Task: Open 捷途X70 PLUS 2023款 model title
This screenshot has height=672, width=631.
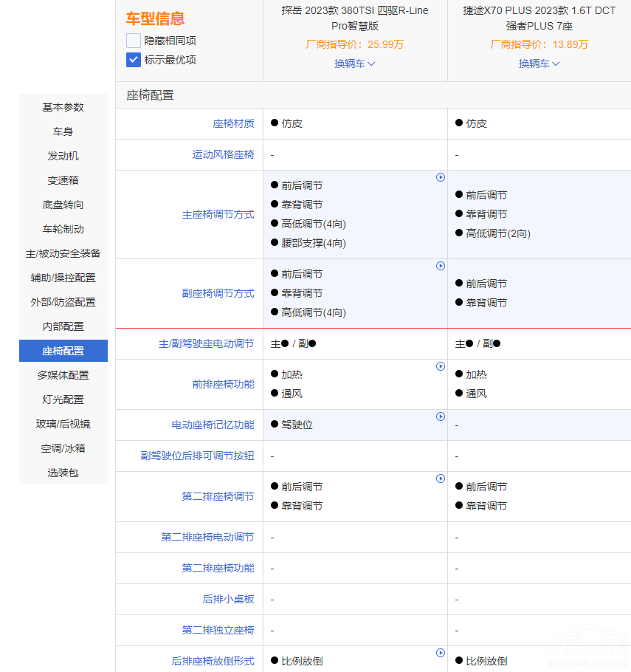Action: (x=539, y=18)
